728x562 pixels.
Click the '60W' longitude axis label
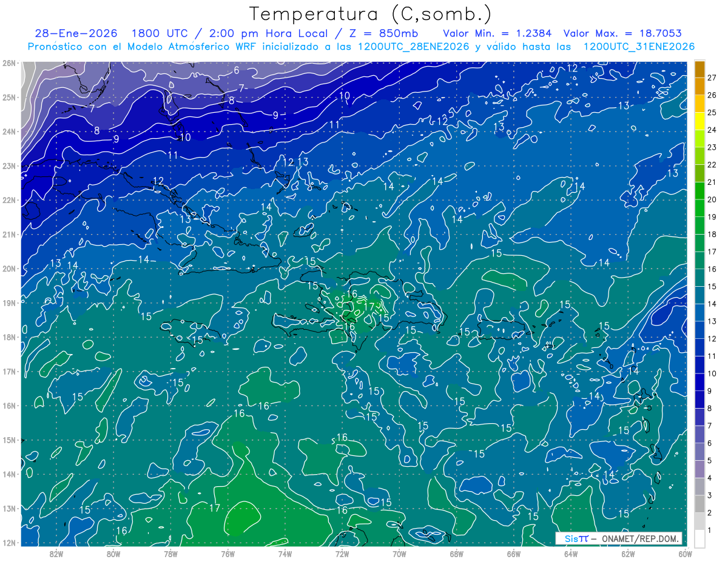click(x=686, y=553)
